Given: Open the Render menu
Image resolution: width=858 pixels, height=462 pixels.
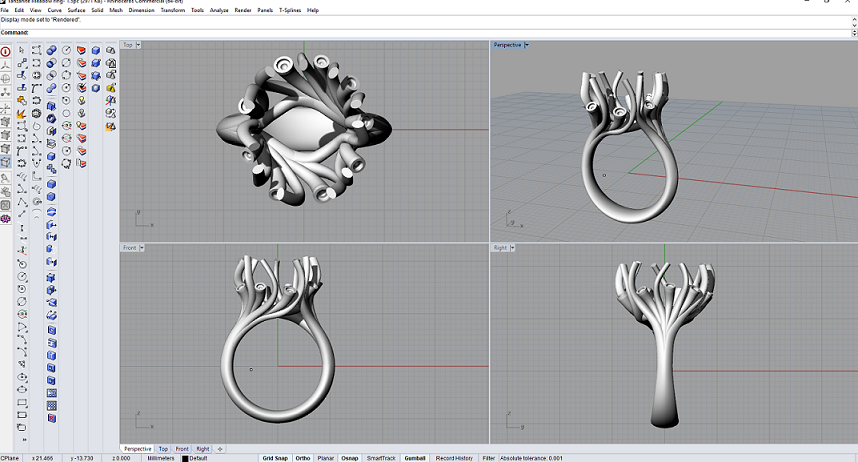Looking at the screenshot, I should (243, 10).
